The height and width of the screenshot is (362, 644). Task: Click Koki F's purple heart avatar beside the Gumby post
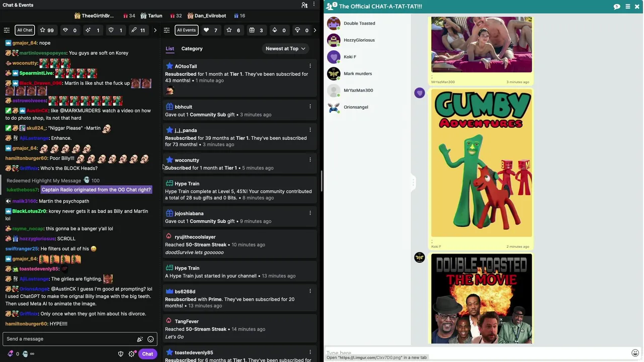pyautogui.click(x=420, y=93)
